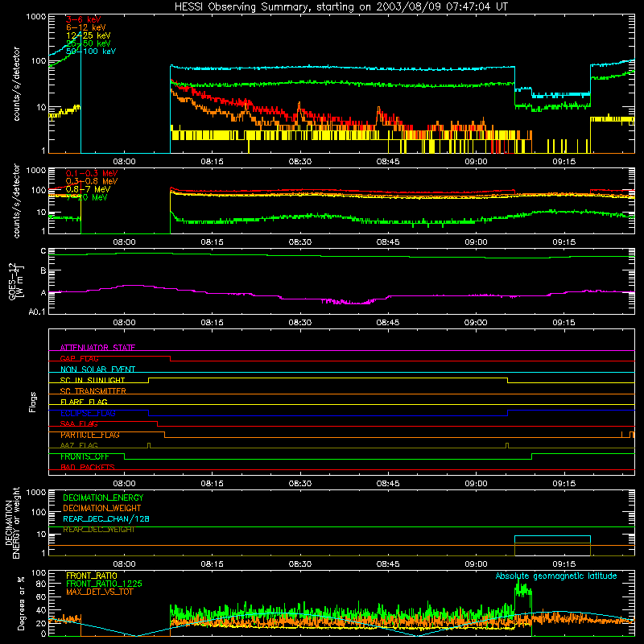Screen dimensions: 644x644
Task: Click the GOES-12 axis label
Action: coord(16,281)
